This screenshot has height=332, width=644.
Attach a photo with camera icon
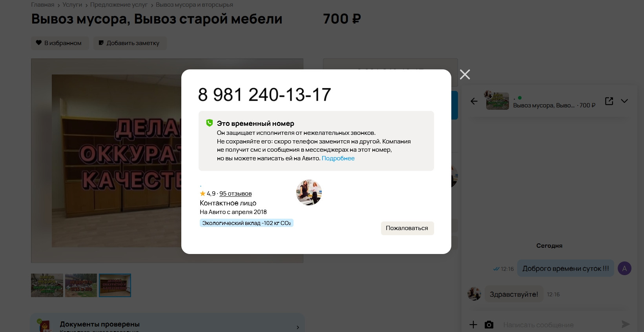[489, 325]
